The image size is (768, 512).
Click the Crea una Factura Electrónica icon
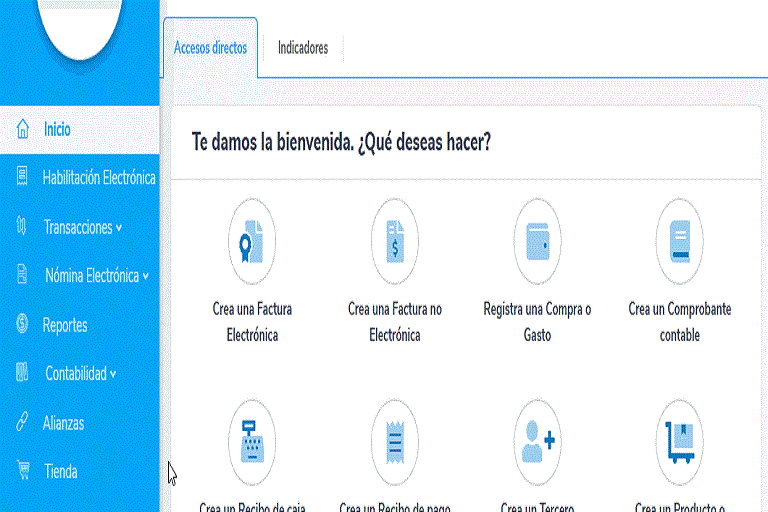coord(251,241)
